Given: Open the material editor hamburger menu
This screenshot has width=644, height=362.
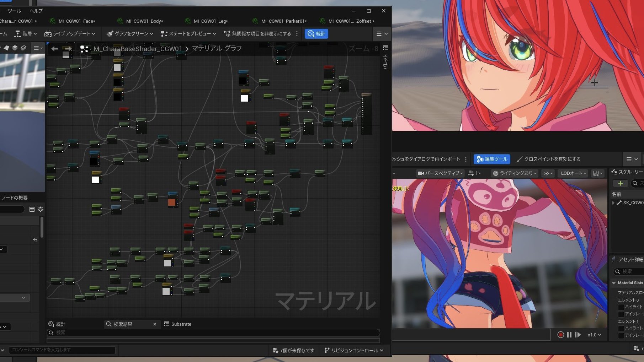Looking at the screenshot, I should [382, 34].
